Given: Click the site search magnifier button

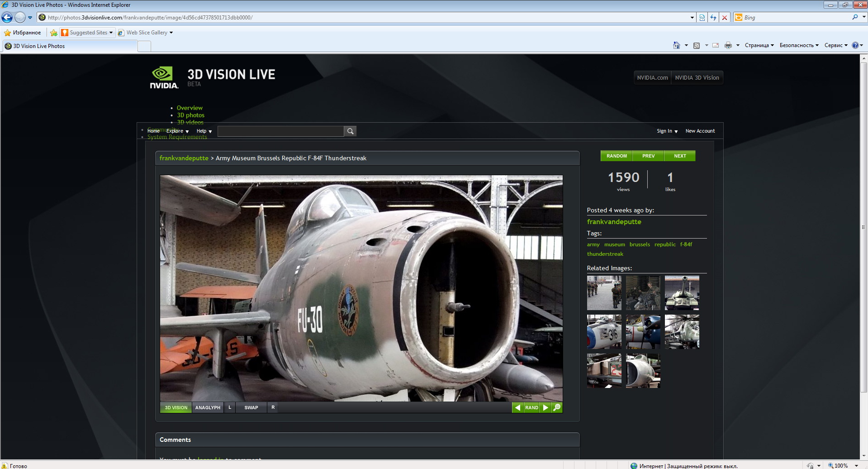Looking at the screenshot, I should click(350, 131).
